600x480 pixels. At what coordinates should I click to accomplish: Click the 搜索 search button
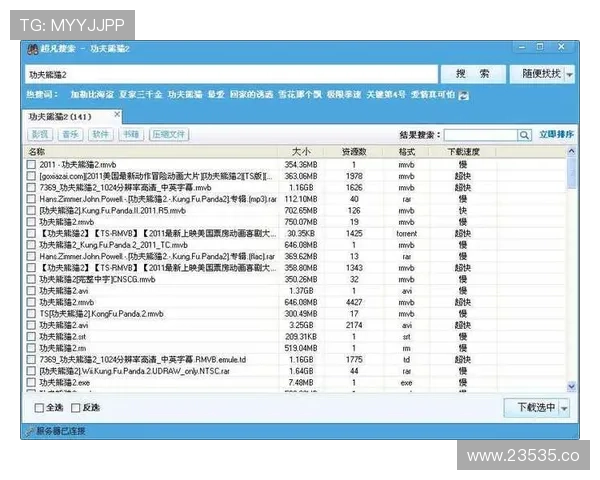click(x=473, y=74)
